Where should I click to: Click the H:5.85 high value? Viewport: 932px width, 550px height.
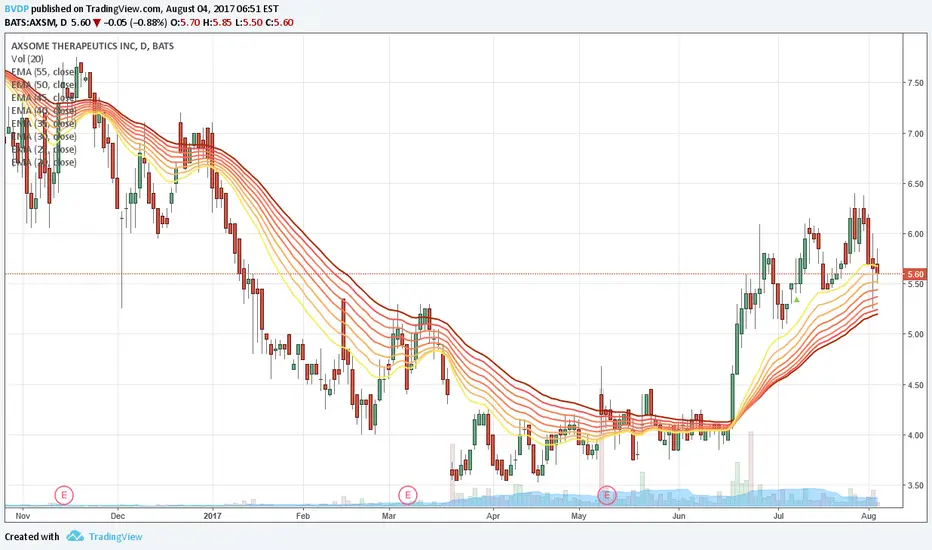[216, 23]
